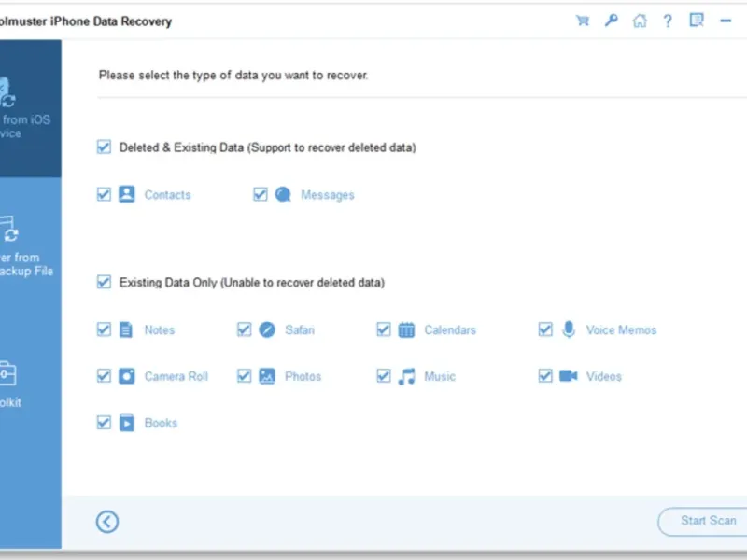Click the Calendars label

(450, 330)
